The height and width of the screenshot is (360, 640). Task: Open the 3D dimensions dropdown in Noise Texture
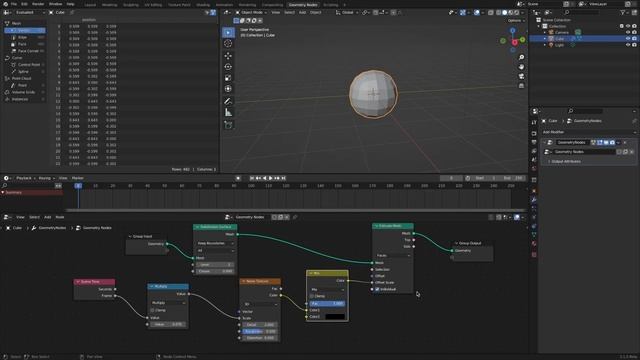point(260,304)
